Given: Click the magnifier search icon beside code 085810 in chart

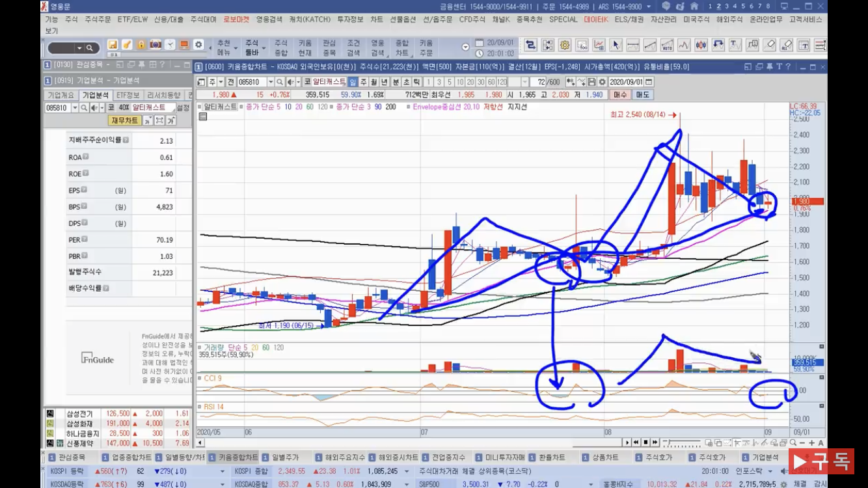Looking at the screenshot, I should [280, 82].
